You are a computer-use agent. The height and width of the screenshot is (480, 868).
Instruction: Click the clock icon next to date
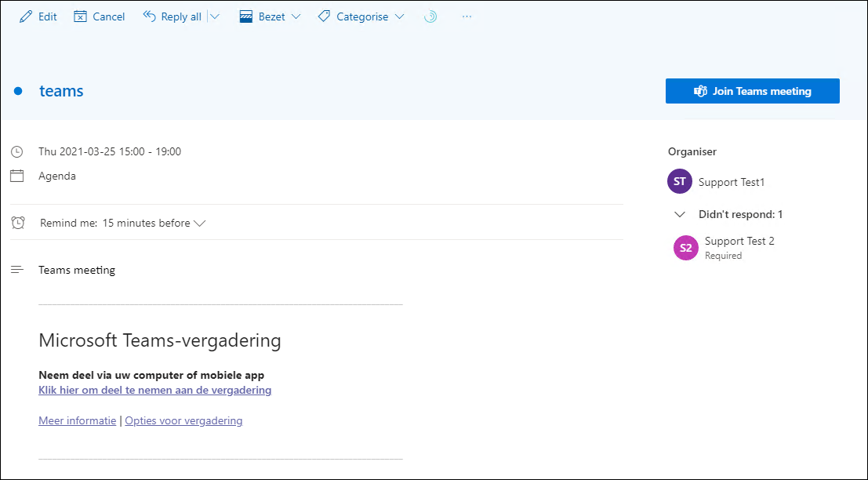17,151
